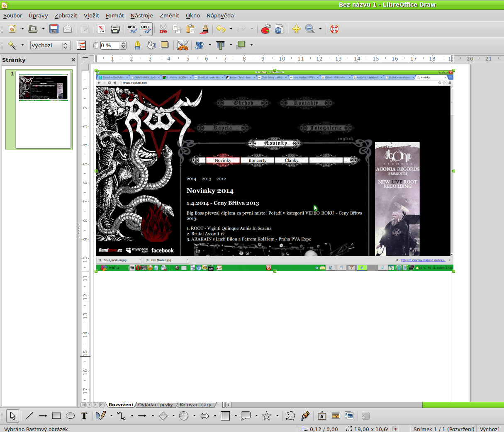Viewport: 504px width, 432px height.
Task: Save the document with the floppy disk icon
Action: [x=54, y=29]
